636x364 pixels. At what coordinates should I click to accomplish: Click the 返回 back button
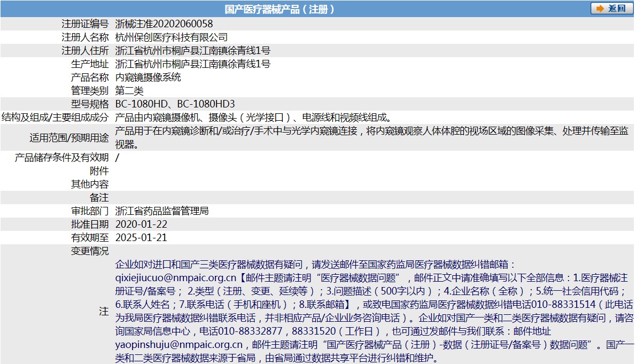click(611, 9)
